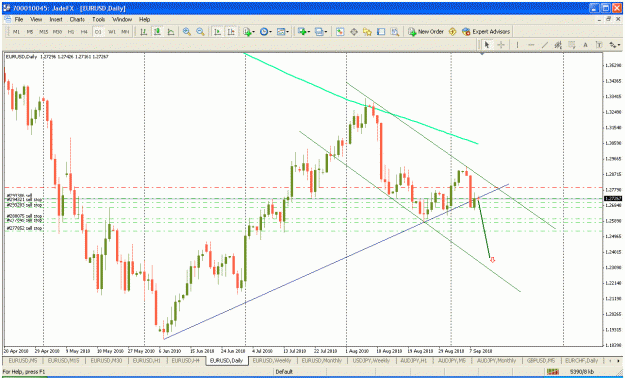Switch chart to bar chart mode
Image resolution: width=625 pixels, height=378 pixels.
(143, 32)
